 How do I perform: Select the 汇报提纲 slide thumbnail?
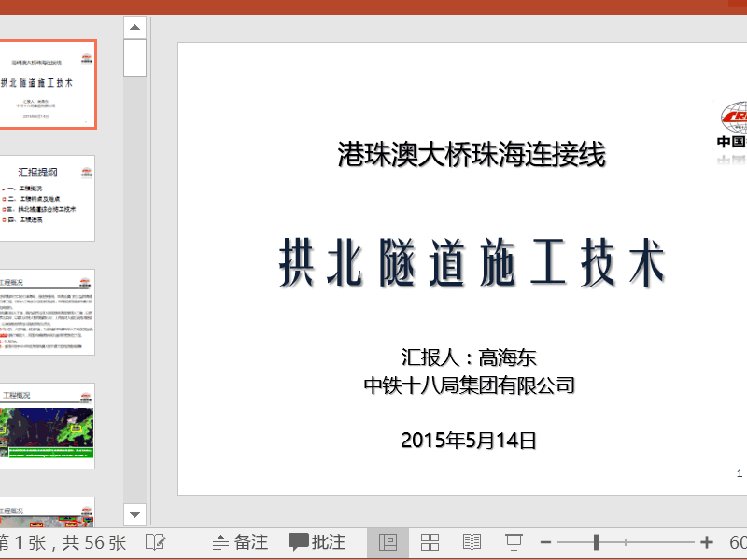point(47,198)
